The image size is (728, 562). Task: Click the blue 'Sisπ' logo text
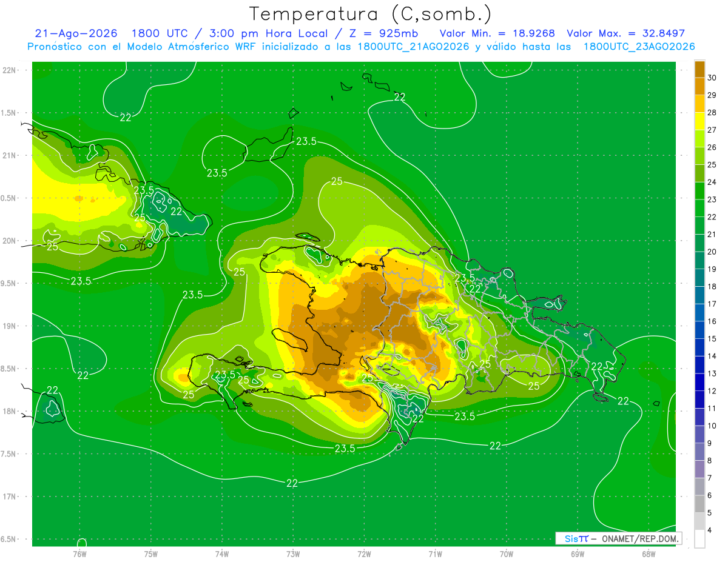point(576,538)
